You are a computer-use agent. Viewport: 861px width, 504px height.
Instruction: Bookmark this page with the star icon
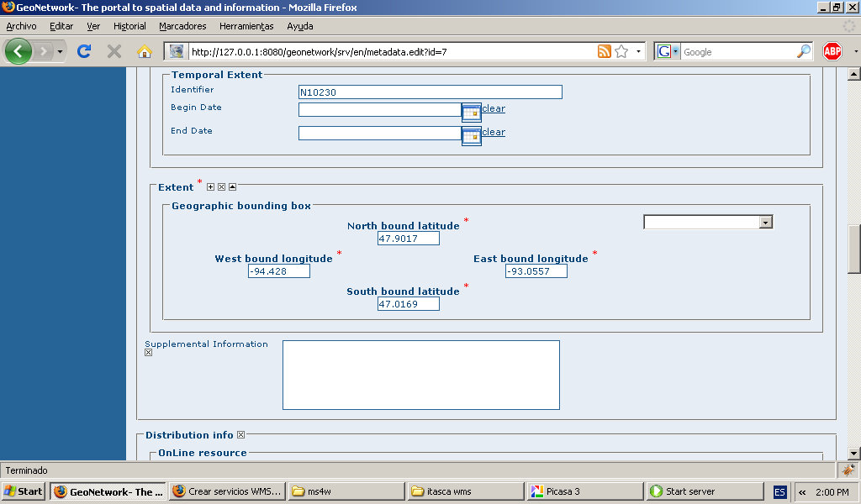(621, 52)
